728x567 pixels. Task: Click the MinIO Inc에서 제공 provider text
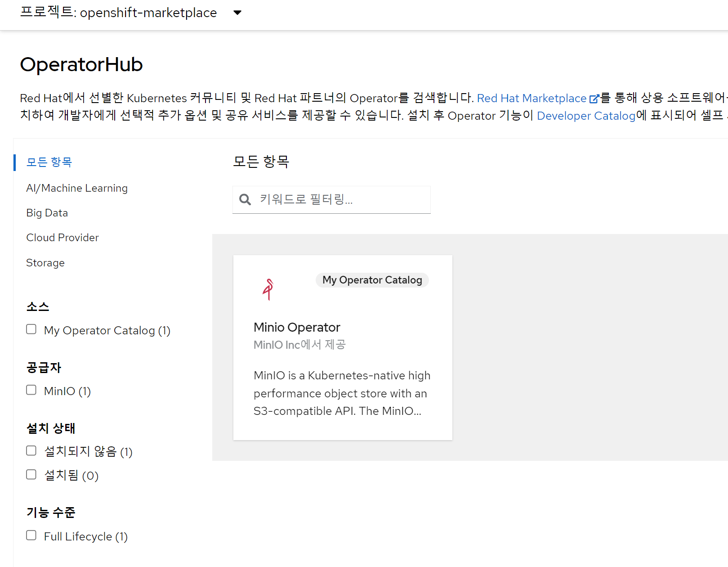tap(299, 345)
